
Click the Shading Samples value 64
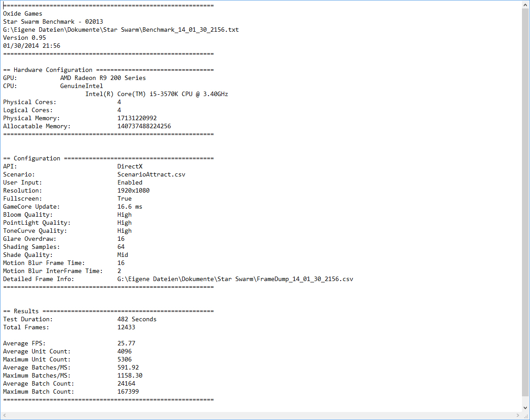coord(121,247)
